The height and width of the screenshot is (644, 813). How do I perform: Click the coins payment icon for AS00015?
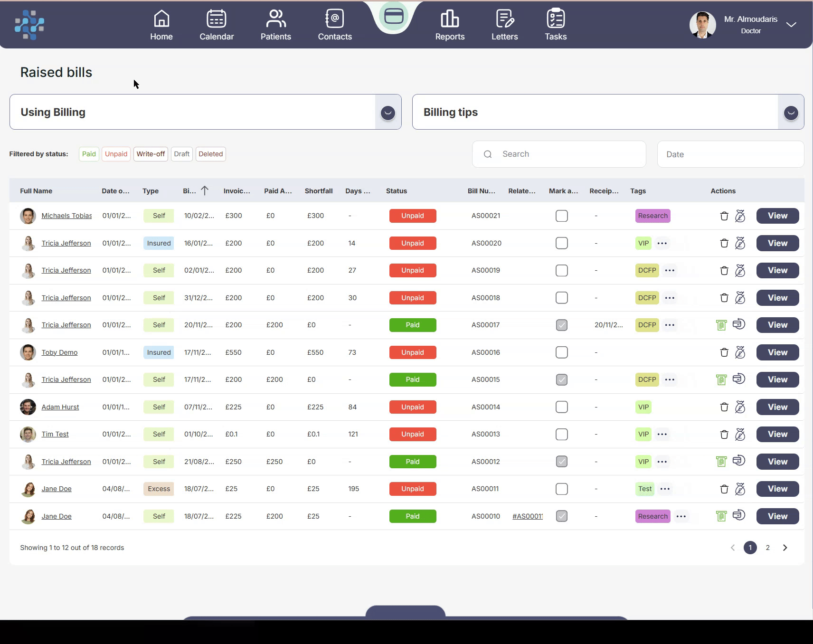[739, 379]
